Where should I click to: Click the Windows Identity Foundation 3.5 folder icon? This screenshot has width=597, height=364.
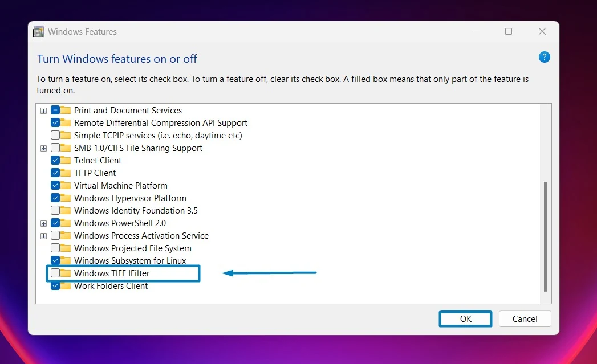tap(66, 210)
